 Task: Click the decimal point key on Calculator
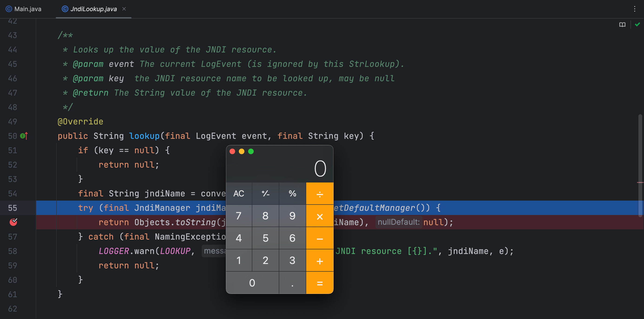point(292,283)
